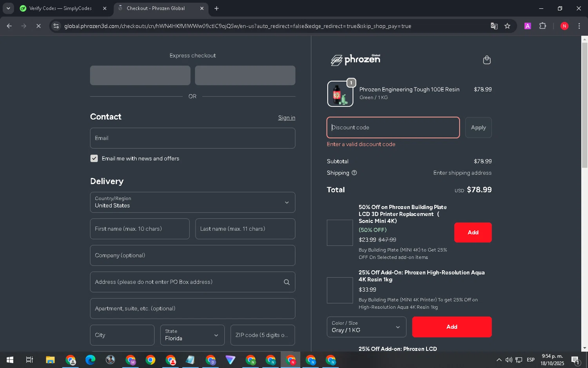This screenshot has width=588, height=368.
Task: Click the address search magnifier icon
Action: [x=287, y=282]
